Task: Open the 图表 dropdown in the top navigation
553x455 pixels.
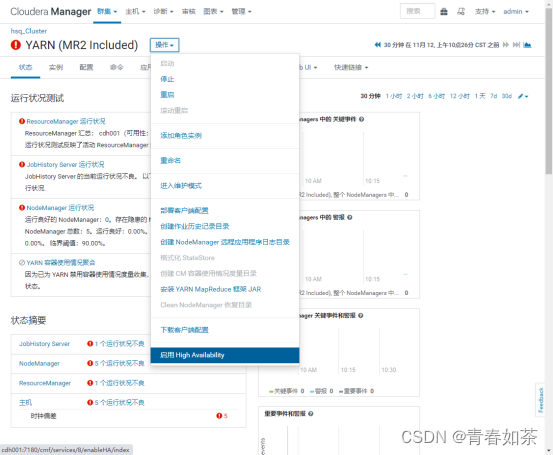Action: click(213, 12)
